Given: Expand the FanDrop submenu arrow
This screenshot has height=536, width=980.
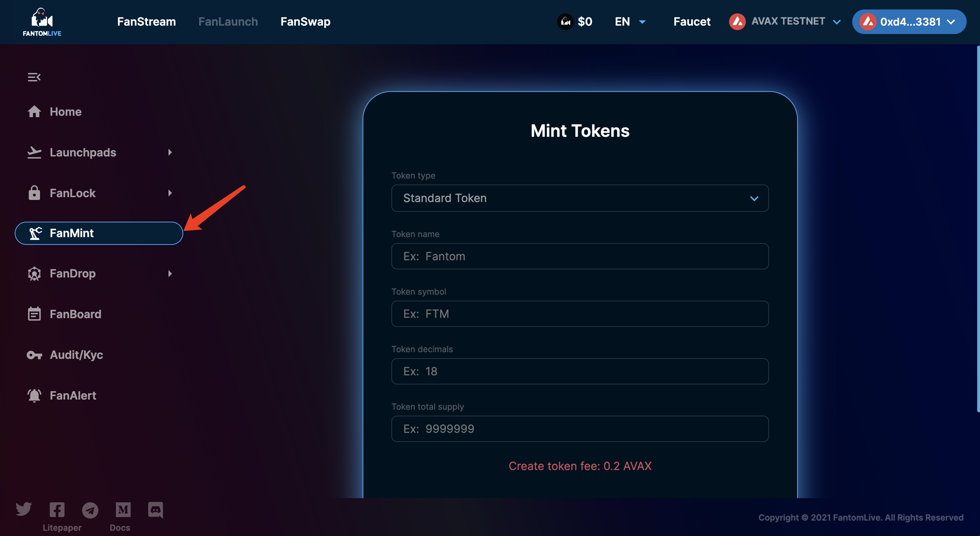Looking at the screenshot, I should (170, 274).
